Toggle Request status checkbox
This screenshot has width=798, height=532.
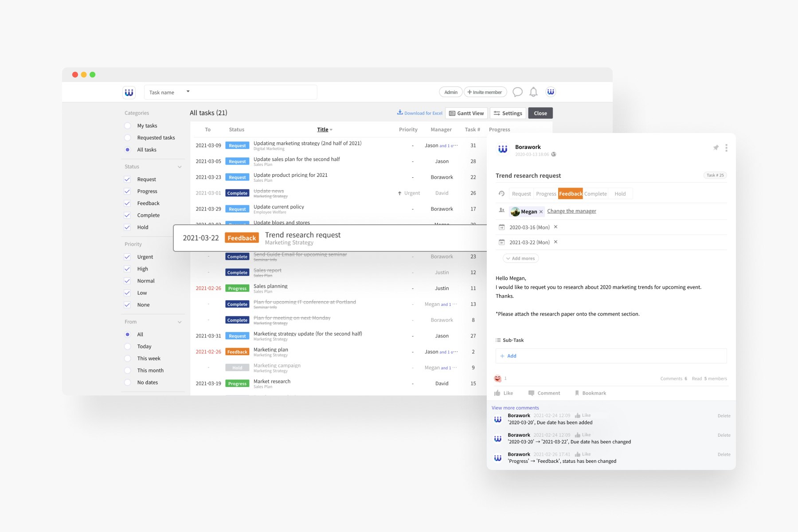click(x=127, y=180)
